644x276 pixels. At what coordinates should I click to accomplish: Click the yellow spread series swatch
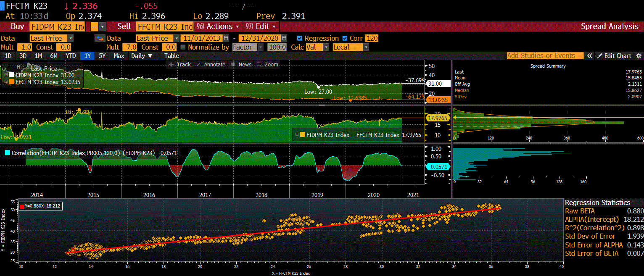pyautogui.click(x=303, y=134)
